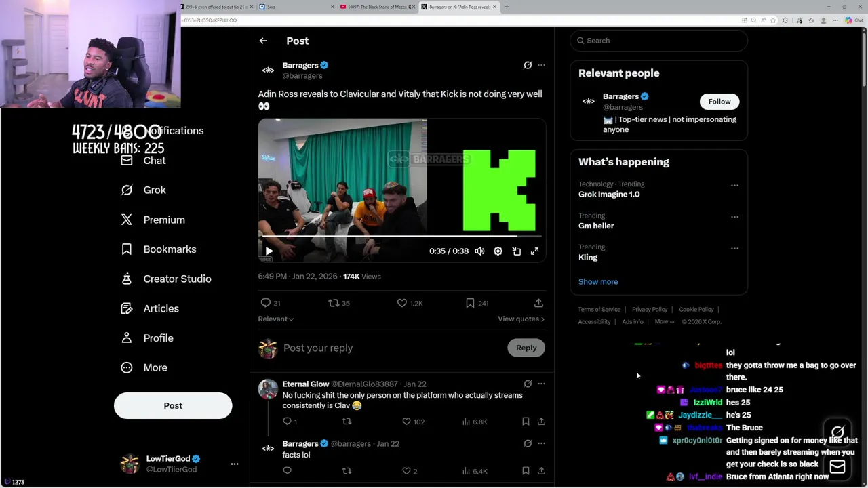Open the Grok icon on the post header
Viewport: 868px width, 488px height.
(528, 65)
